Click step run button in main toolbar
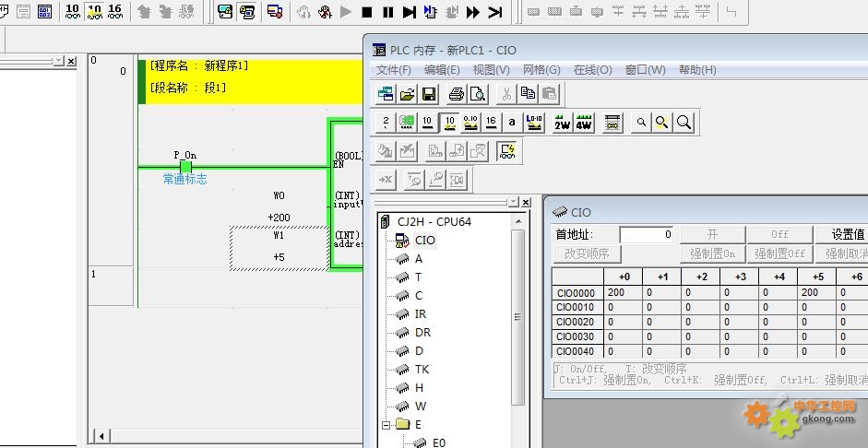This screenshot has height=448, width=868. pos(409,12)
